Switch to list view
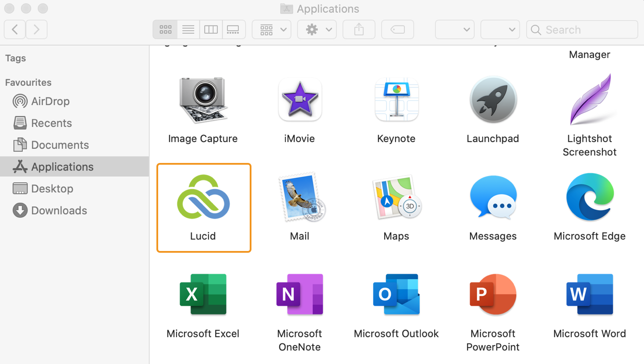Image resolution: width=644 pixels, height=364 pixels. point(188,29)
